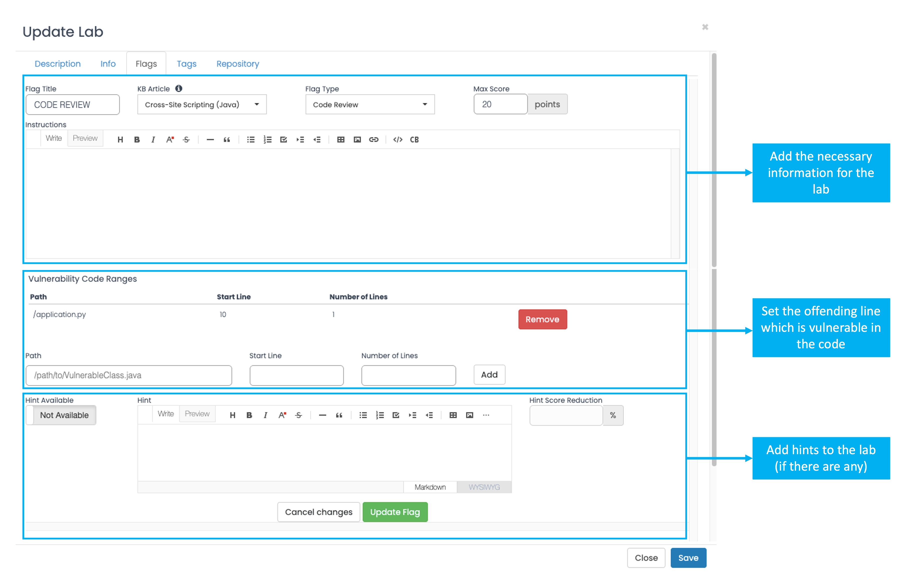This screenshot has width=915, height=588.
Task: Expand more options in Hint toolbar
Action: 486,415
